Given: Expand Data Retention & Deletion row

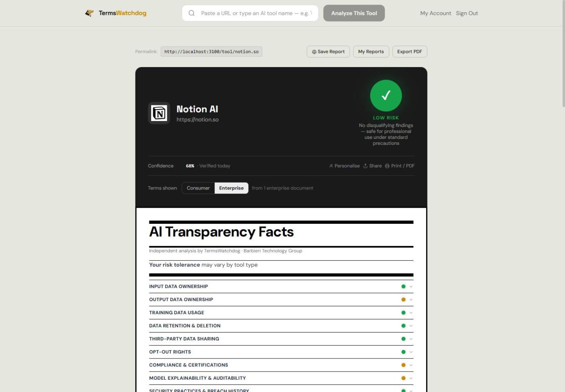Looking at the screenshot, I should coord(281,326).
